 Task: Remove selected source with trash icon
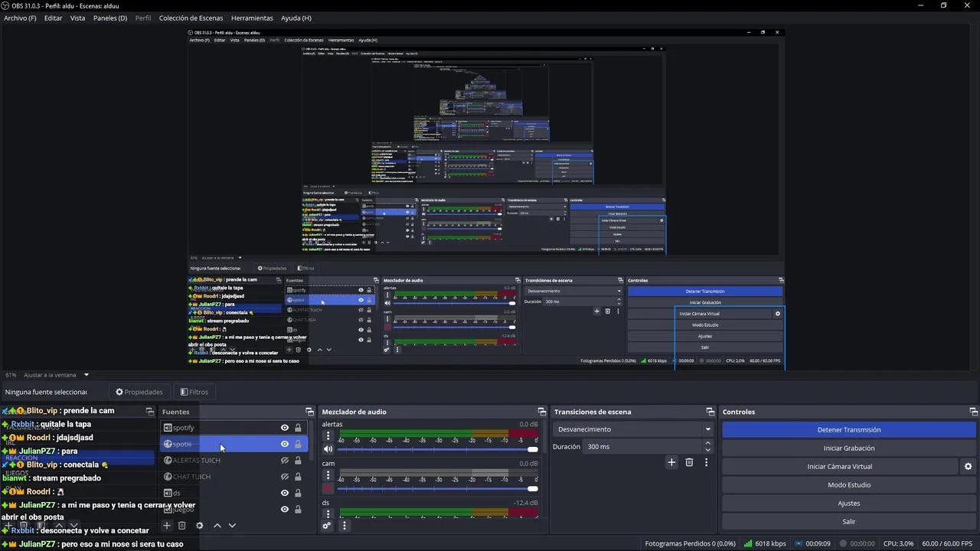click(181, 526)
